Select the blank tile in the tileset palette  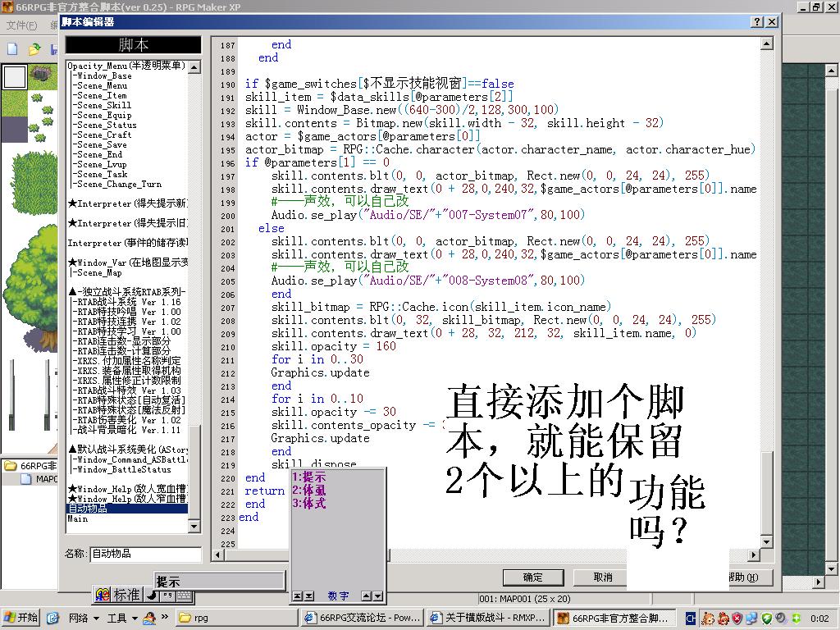(x=15, y=77)
